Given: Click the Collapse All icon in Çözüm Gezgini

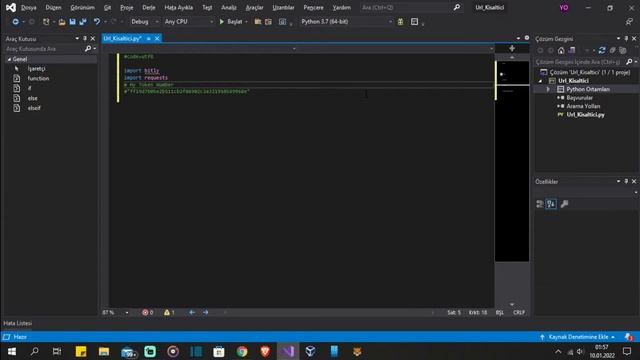Looking at the screenshot, I should 612,50.
